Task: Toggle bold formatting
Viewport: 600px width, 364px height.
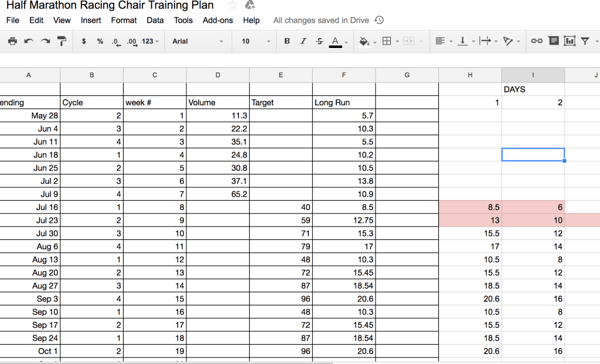Action: (x=287, y=41)
